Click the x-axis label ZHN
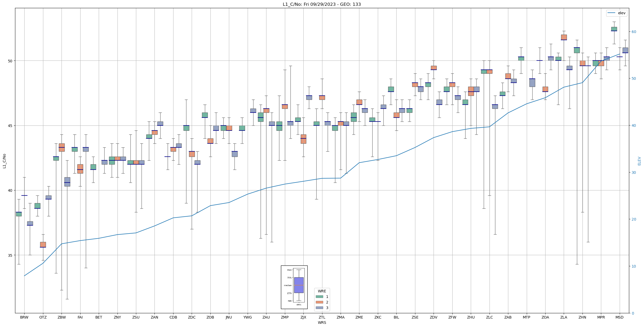644x327 pixels. click(582, 317)
